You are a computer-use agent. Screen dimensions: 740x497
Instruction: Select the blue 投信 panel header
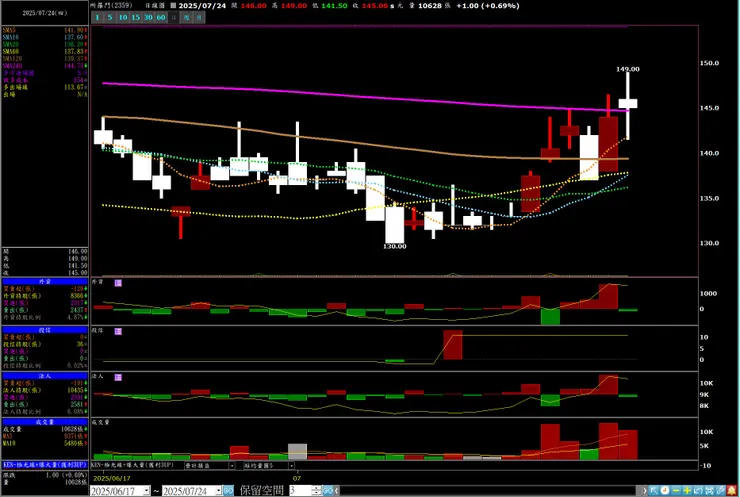(x=45, y=330)
